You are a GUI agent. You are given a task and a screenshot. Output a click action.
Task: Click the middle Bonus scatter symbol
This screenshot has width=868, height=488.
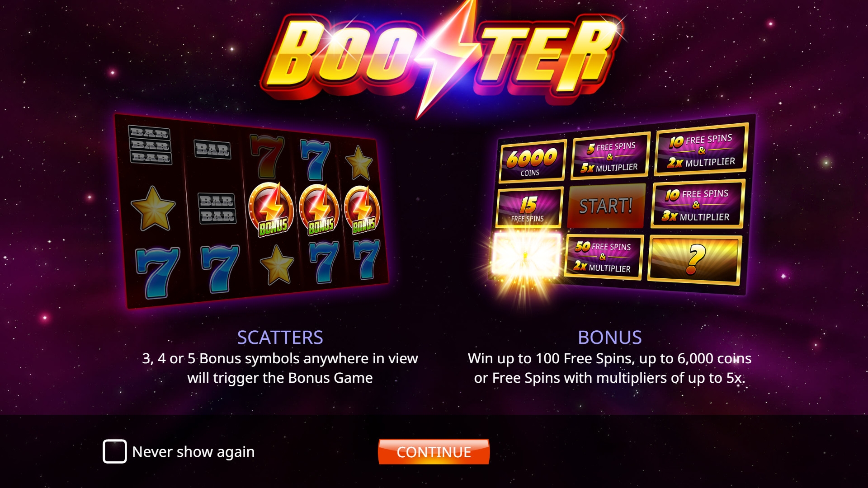click(x=319, y=209)
